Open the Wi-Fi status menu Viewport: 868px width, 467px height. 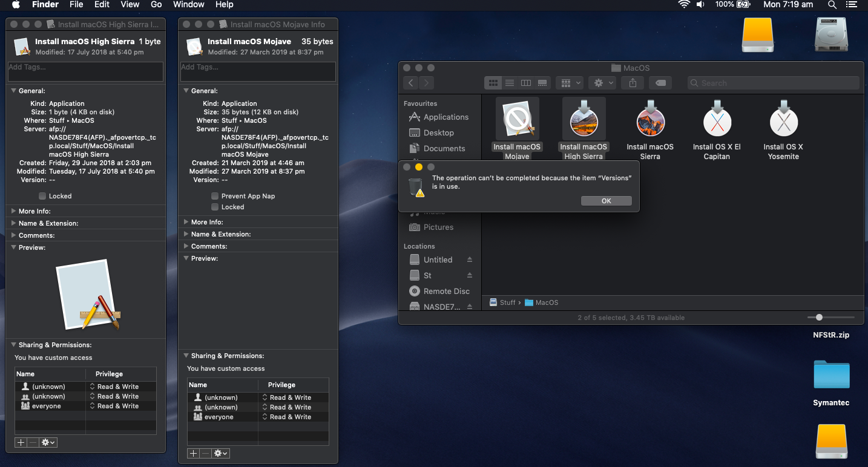[684, 4]
